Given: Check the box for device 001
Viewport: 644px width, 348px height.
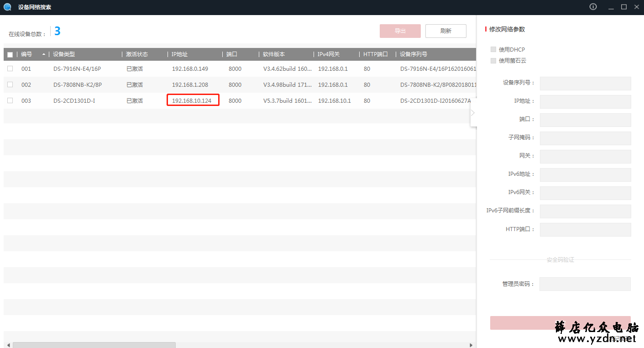Looking at the screenshot, I should [x=10, y=69].
